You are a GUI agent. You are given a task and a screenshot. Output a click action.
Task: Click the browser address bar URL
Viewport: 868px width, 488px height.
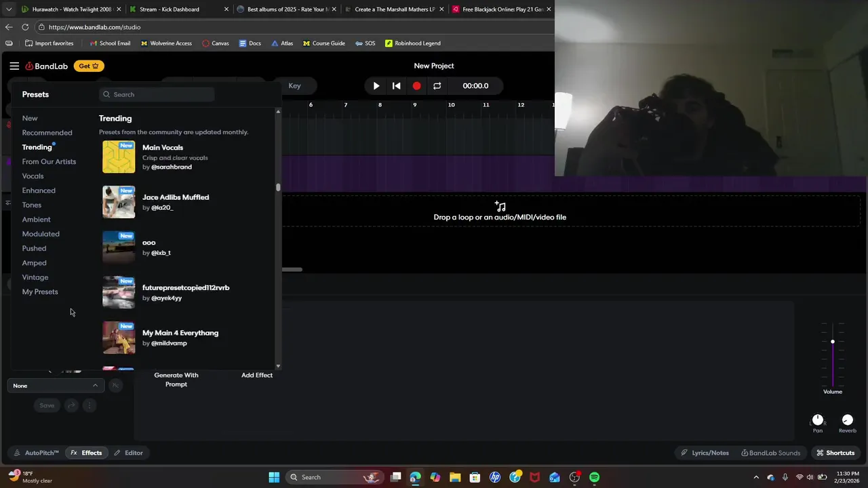pos(94,27)
